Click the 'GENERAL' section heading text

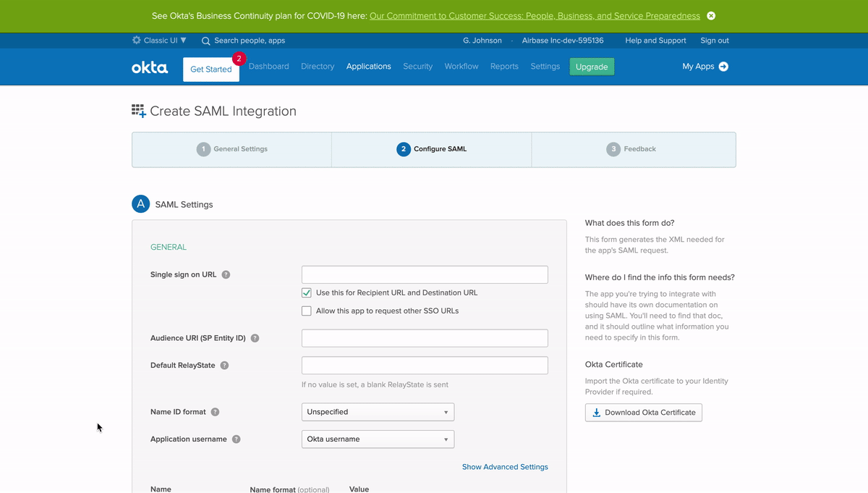pos(169,248)
